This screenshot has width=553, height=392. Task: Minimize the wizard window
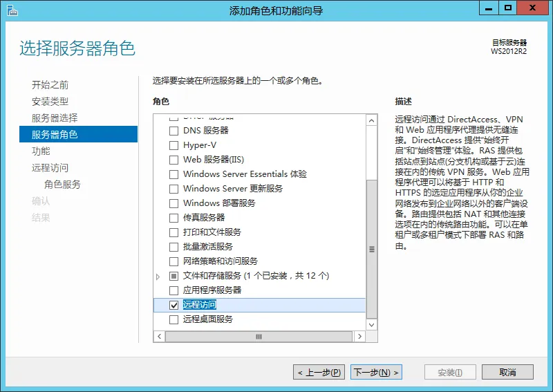[x=489, y=8]
